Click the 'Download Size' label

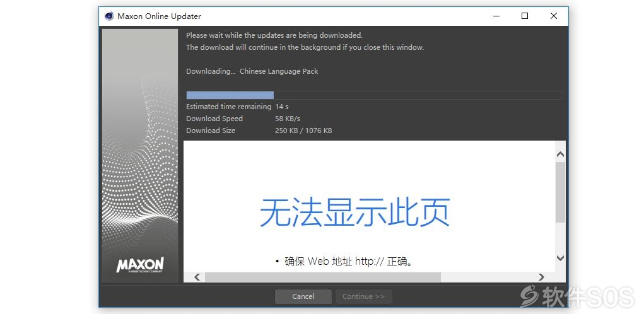pyautogui.click(x=211, y=131)
